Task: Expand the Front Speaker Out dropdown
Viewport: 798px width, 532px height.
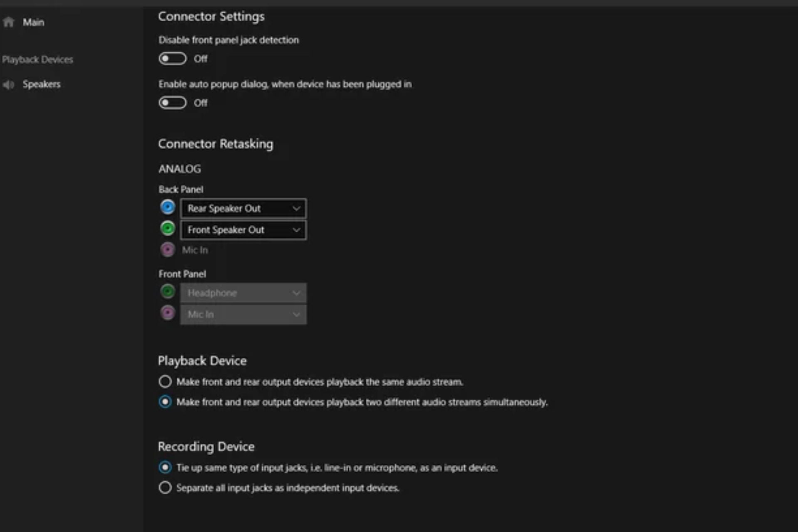Action: (x=243, y=230)
